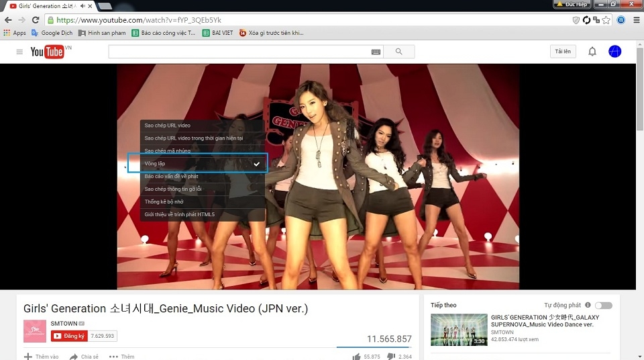The width and height of the screenshot is (644, 360).
Task: Click the autoplay info icon
Action: pos(588,305)
